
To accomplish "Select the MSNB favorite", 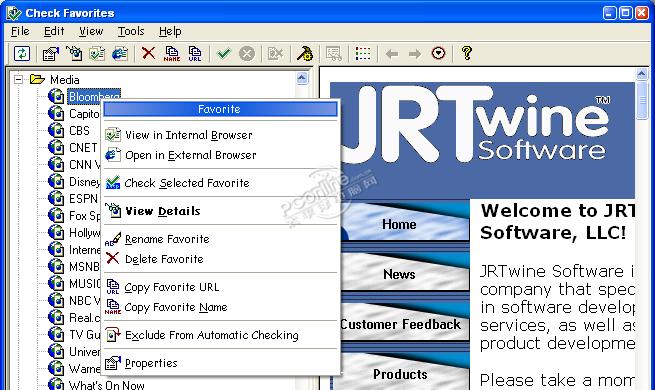I will [x=84, y=266].
